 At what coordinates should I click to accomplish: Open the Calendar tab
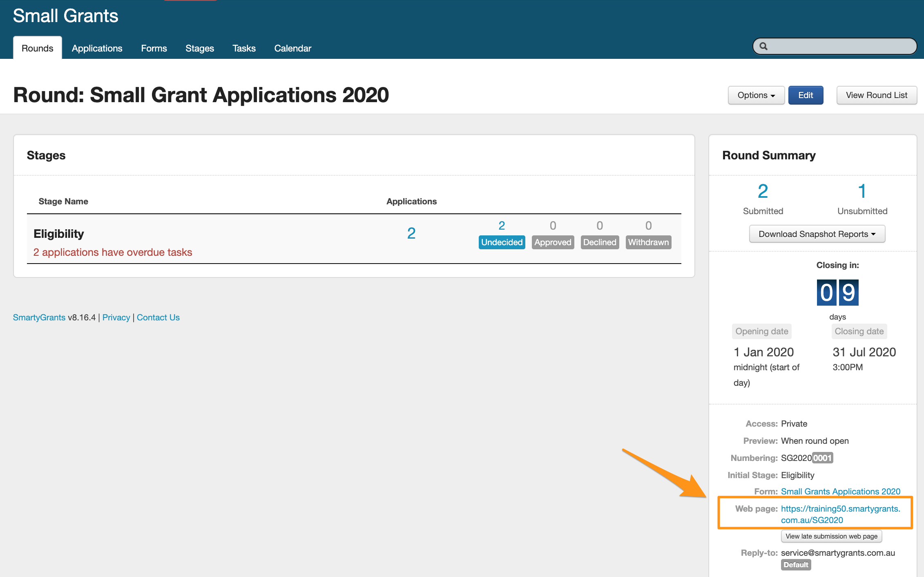pyautogui.click(x=292, y=48)
